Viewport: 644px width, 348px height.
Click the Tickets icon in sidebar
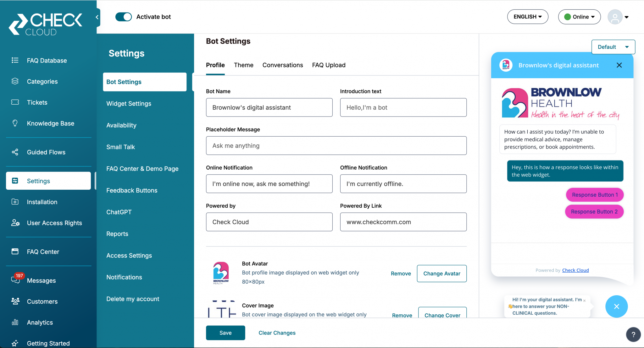click(15, 102)
